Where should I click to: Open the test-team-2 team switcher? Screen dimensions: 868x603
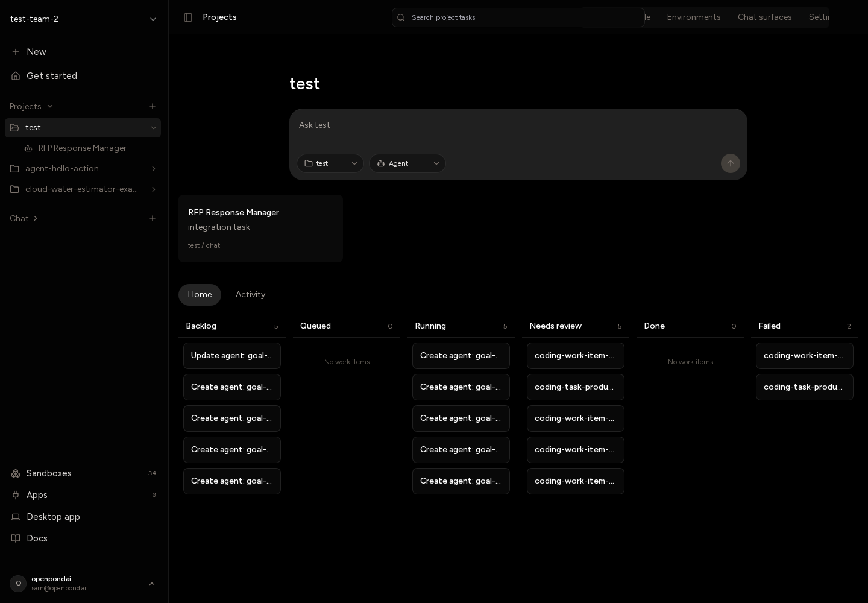(x=83, y=19)
